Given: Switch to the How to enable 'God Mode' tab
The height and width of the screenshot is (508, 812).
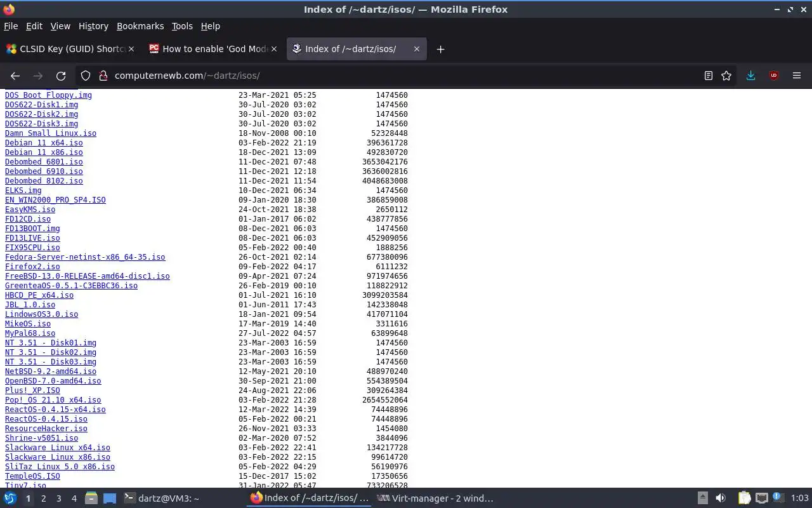Looking at the screenshot, I should tap(215, 49).
